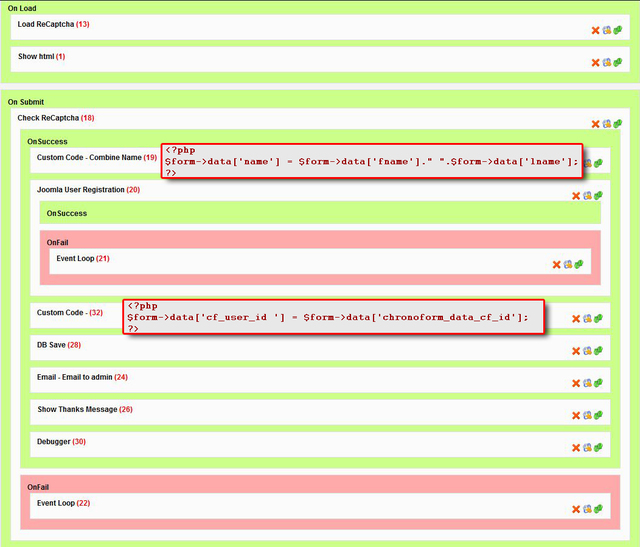
Task: Click the 'Event Loop (22)' label
Action: pos(63,503)
